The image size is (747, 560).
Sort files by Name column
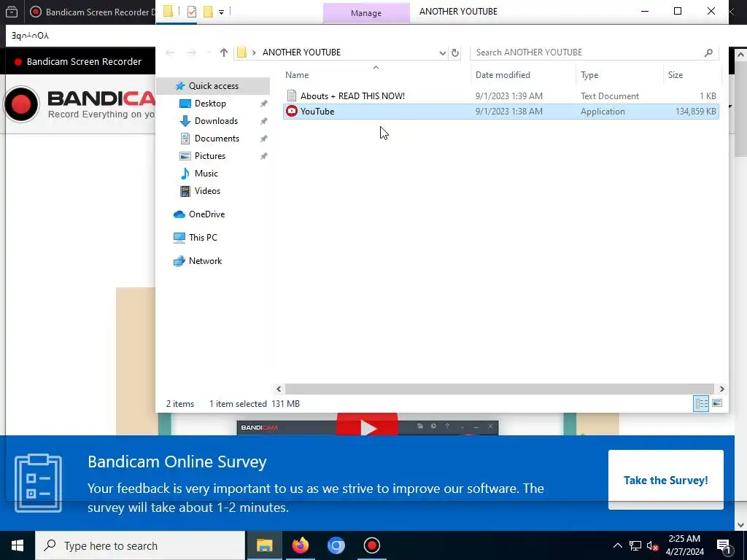297,75
